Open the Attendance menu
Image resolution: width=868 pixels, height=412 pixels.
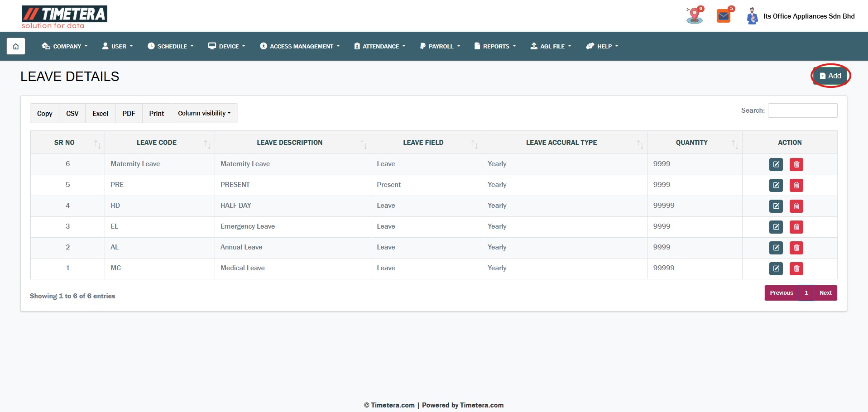380,46
